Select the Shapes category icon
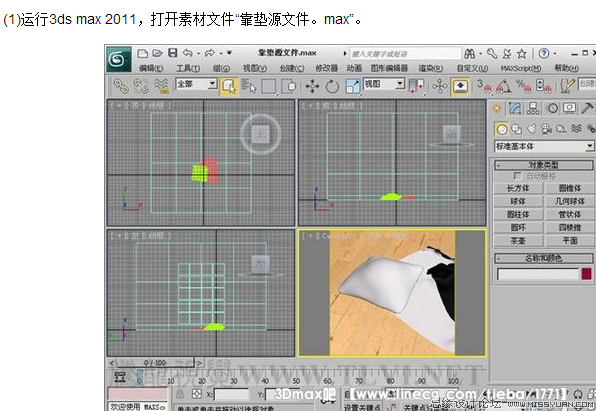Screen dimensions: 596x411 tap(517, 129)
